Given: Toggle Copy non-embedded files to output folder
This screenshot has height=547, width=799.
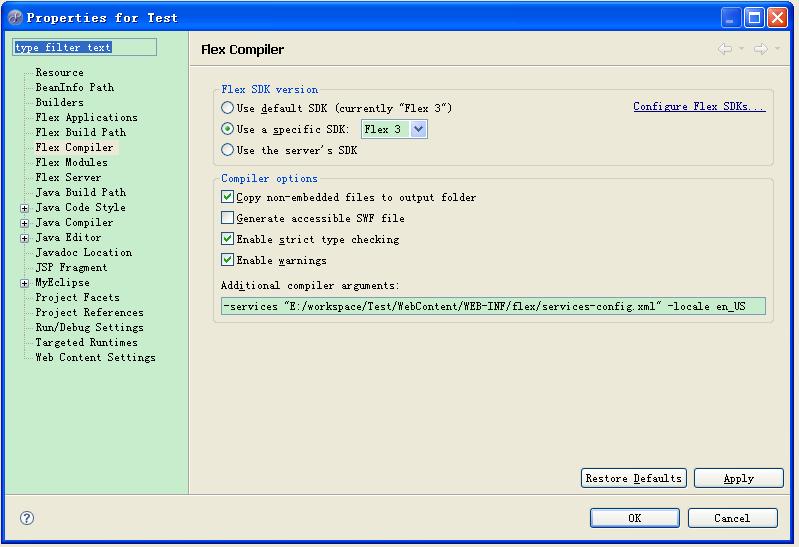Looking at the screenshot, I should 227,197.
